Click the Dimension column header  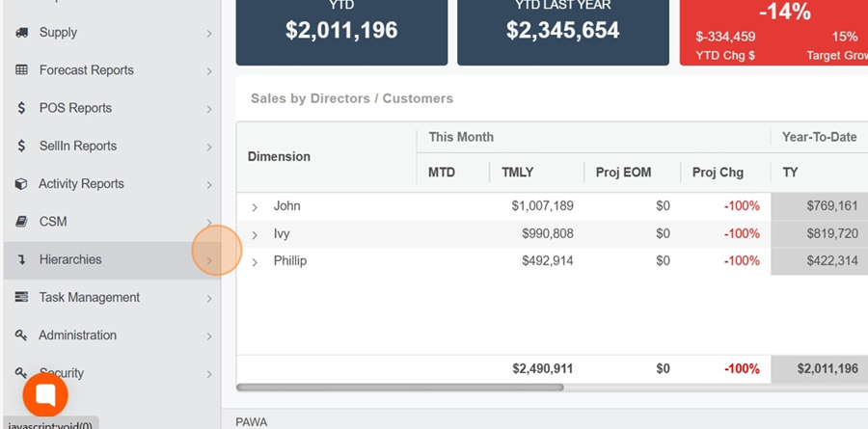(279, 156)
